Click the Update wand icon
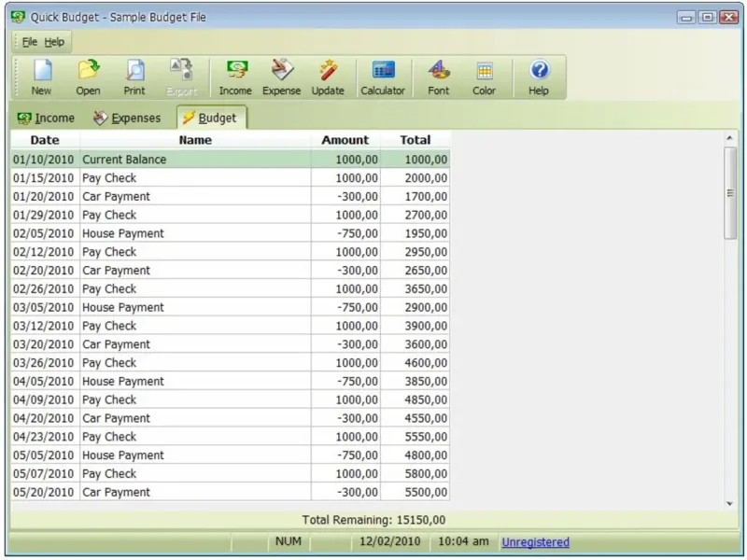This screenshot has width=747, height=560. 328,77
